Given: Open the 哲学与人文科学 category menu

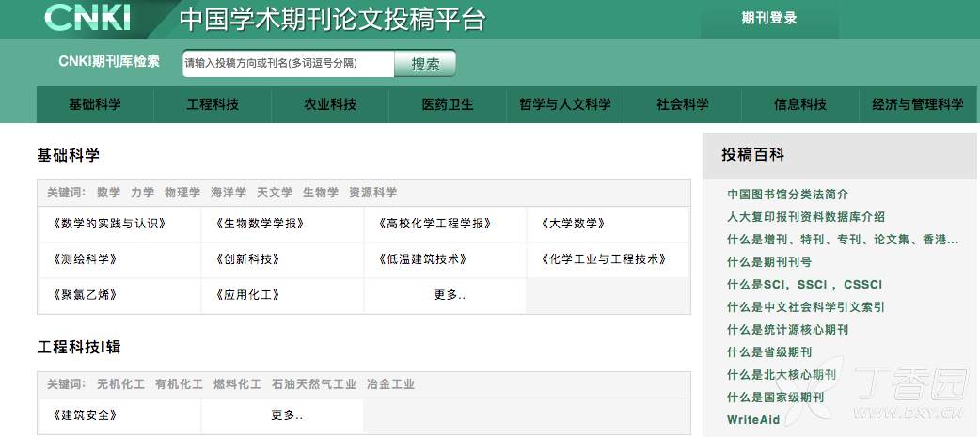Looking at the screenshot, I should 565,105.
